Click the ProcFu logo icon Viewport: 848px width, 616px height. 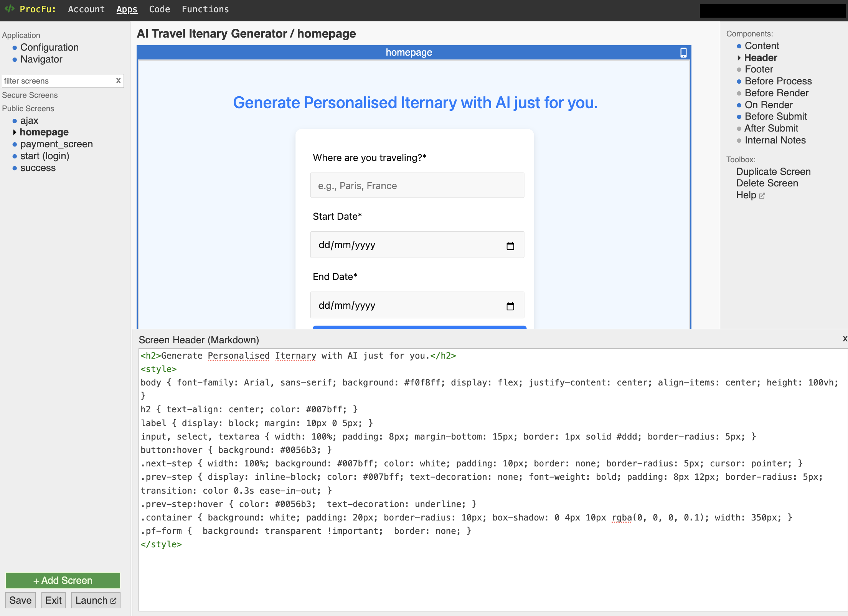coord(10,8)
